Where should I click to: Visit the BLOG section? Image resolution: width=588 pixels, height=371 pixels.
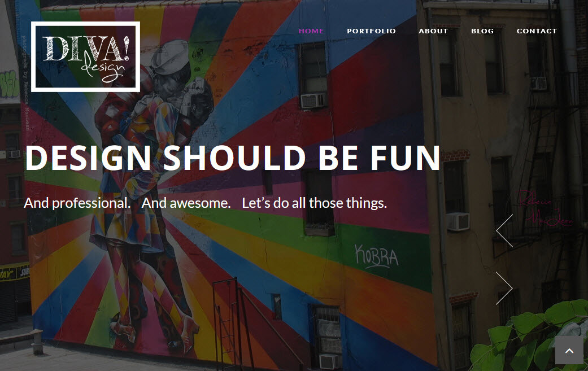(x=482, y=31)
